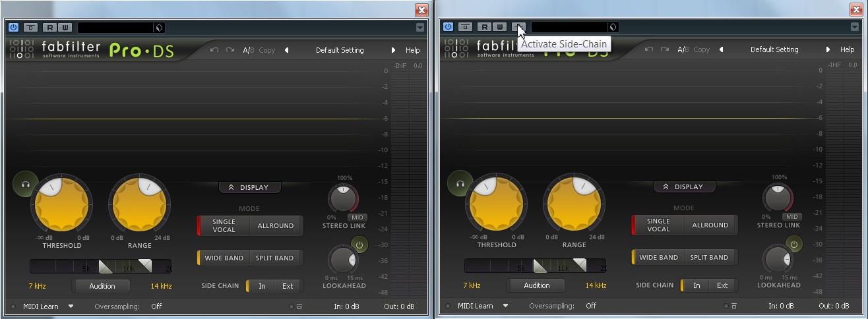Open MIDI Learn dropdown arrow in right window

[x=506, y=305]
